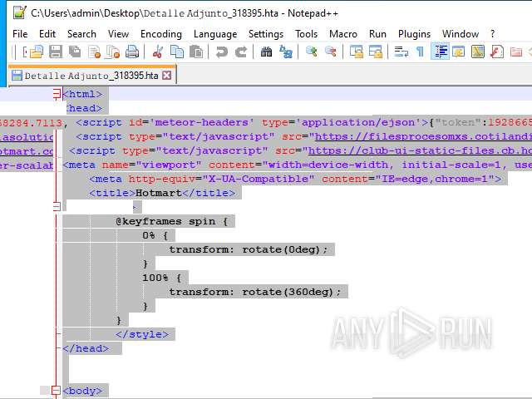The image size is (532, 399).
Task: Paste the clipboard using the Paste icon
Action: pyautogui.click(x=196, y=52)
